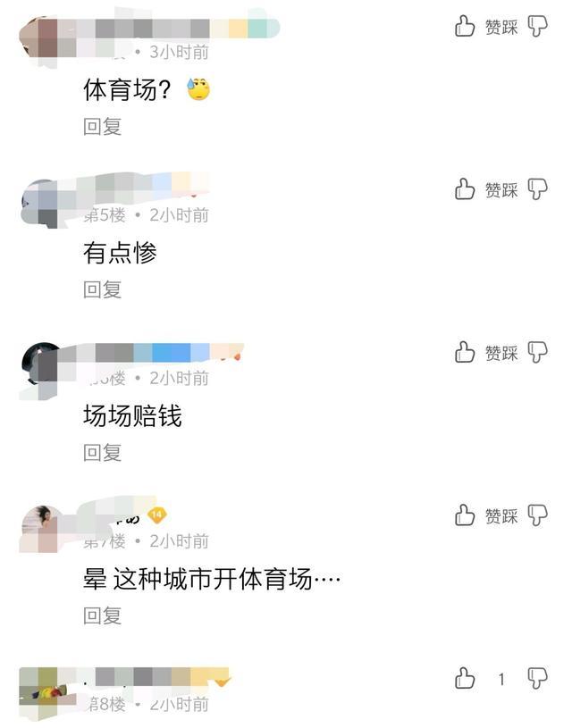Reply to the "有点惨" comment
The height and width of the screenshot is (728, 572).
[x=102, y=289]
